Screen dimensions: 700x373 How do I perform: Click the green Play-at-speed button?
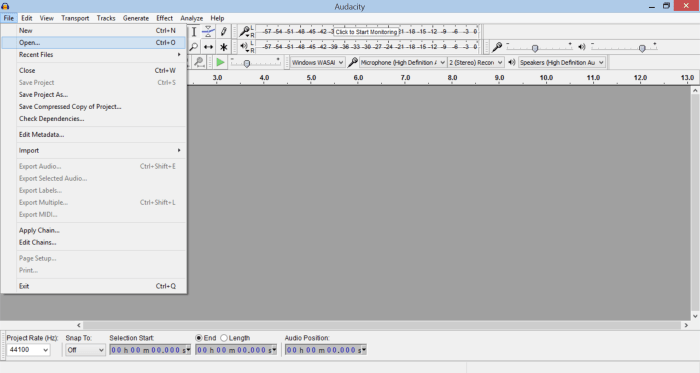(220, 62)
